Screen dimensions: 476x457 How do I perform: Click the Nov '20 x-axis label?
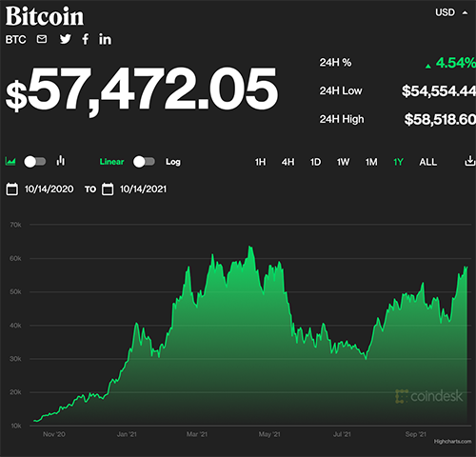click(x=54, y=434)
